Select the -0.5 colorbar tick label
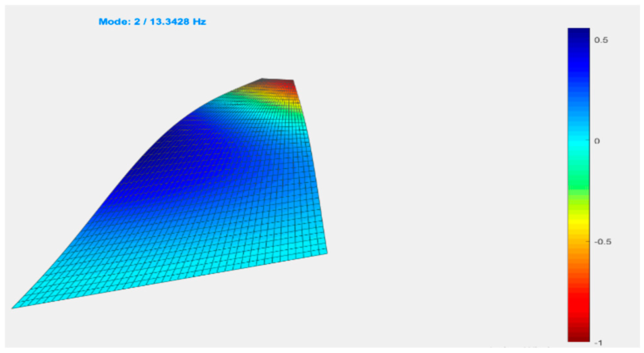This screenshot has width=644, height=353. [x=602, y=242]
